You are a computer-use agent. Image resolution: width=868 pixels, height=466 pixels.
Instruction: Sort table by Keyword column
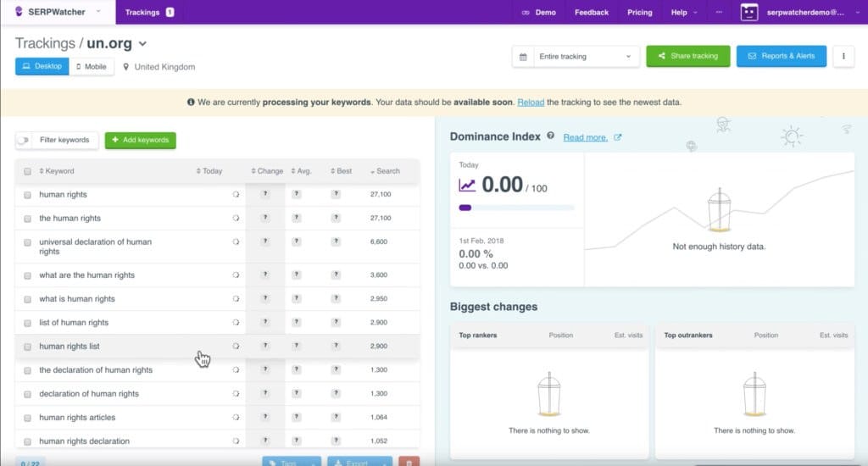(57, 171)
